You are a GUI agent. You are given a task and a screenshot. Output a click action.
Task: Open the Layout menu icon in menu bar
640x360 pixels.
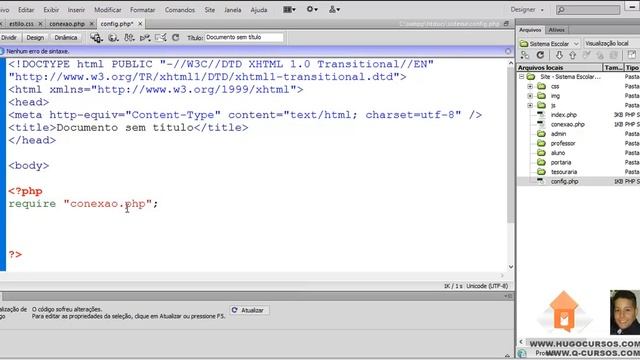click(x=289, y=9)
